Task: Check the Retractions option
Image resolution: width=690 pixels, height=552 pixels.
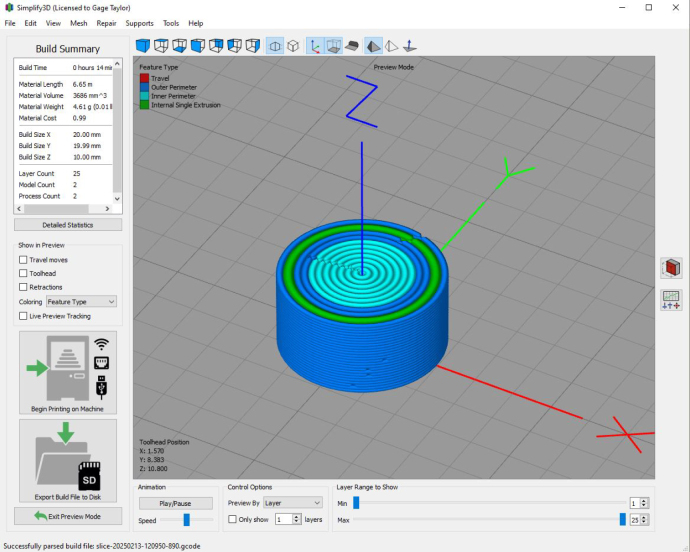Action: pyautogui.click(x=23, y=287)
